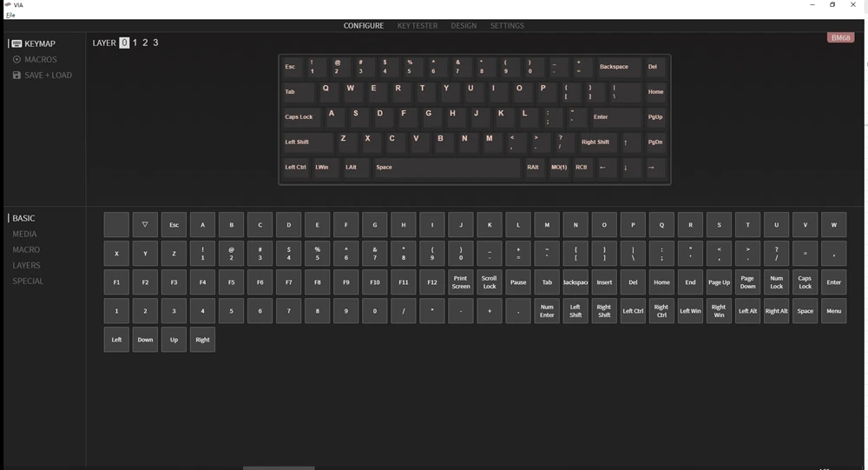Select the transparent triangle keycode key

point(145,225)
